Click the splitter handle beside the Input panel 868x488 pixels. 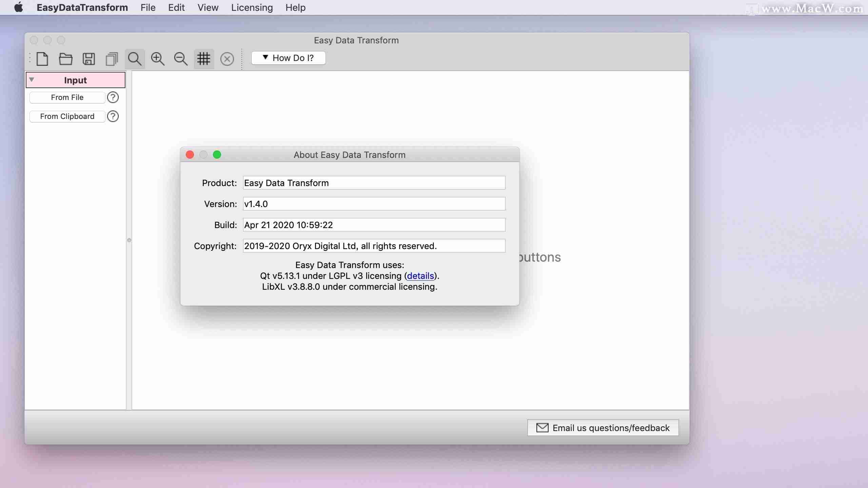pyautogui.click(x=129, y=240)
